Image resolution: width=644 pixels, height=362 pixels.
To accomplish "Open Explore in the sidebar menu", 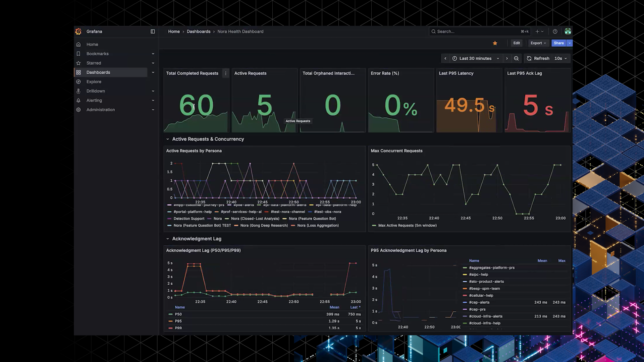I will click(94, 82).
